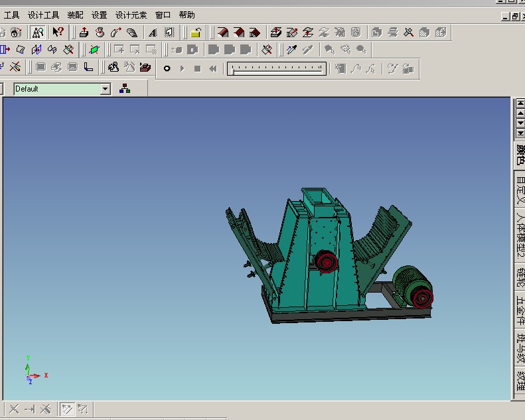This screenshot has width=525, height=420.
Task: Click the previous catalog tab arrow
Action: pyautogui.click(x=520, y=113)
